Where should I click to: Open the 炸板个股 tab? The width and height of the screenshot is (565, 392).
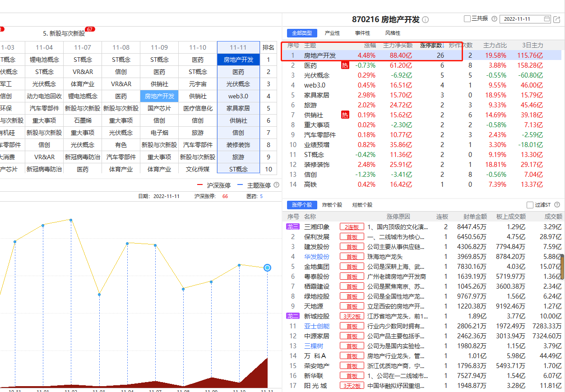(x=332, y=205)
